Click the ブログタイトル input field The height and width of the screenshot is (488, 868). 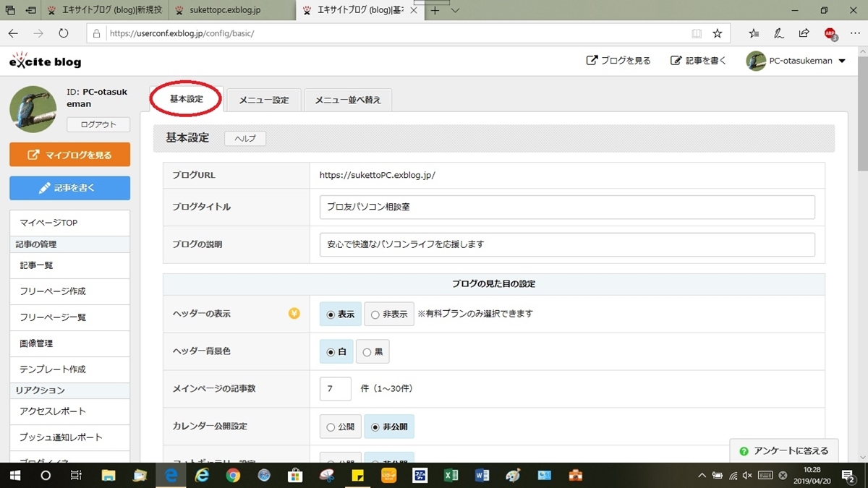(x=567, y=207)
